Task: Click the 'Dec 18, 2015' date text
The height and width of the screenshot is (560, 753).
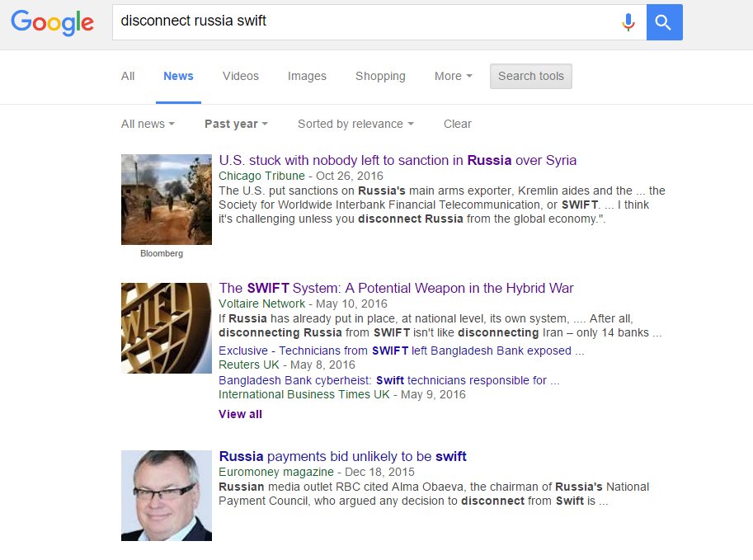Action: tap(380, 472)
